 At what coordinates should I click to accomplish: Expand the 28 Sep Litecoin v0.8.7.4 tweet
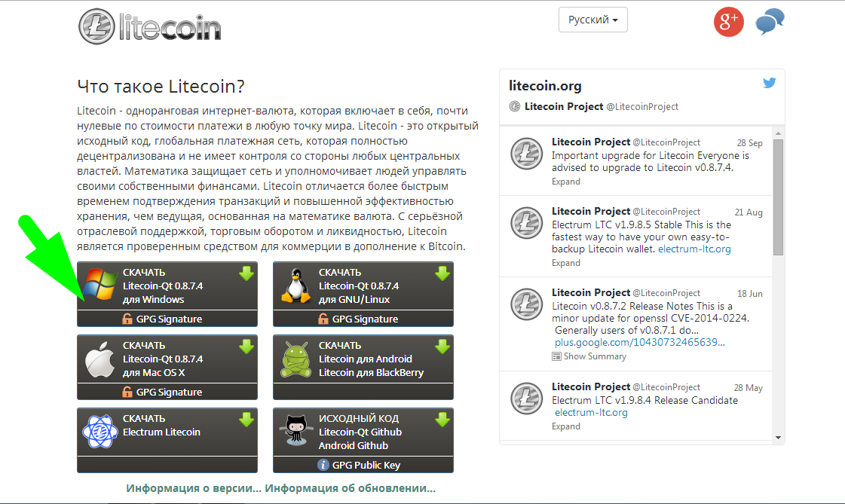pos(566,182)
